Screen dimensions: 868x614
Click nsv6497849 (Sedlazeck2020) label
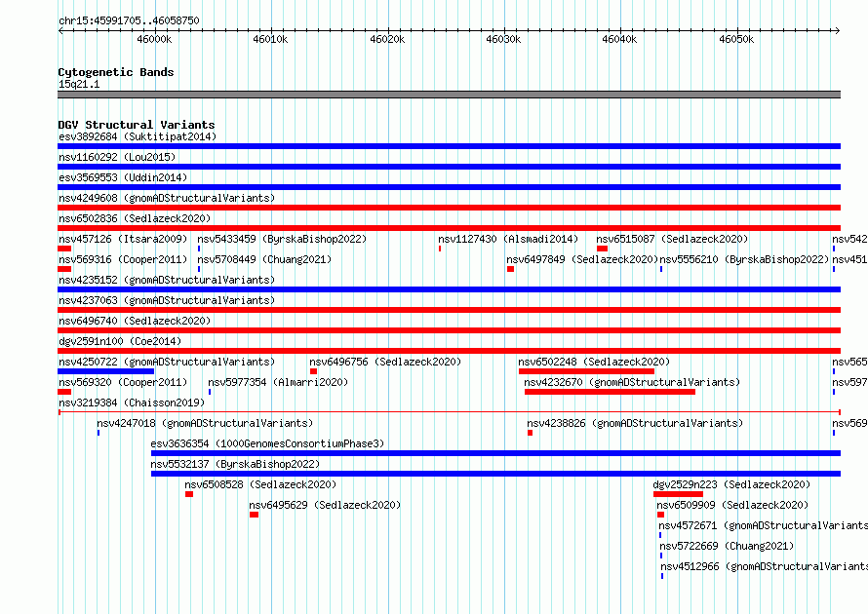click(582, 259)
